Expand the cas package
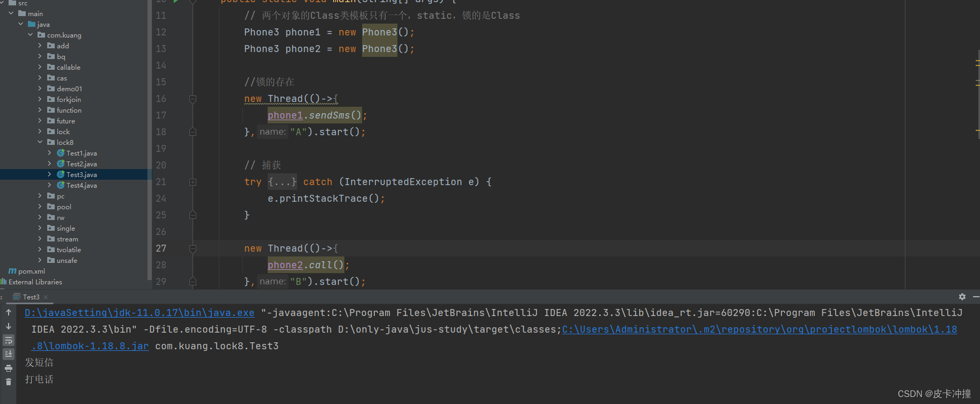 coord(40,78)
